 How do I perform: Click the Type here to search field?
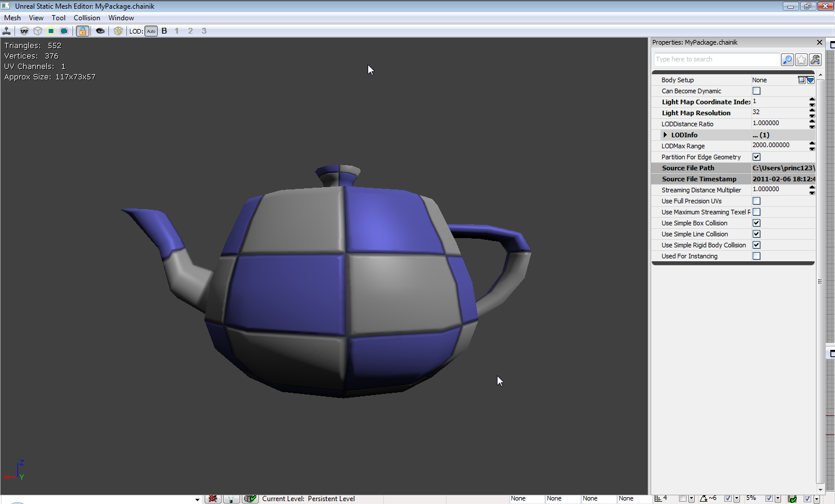click(x=716, y=60)
